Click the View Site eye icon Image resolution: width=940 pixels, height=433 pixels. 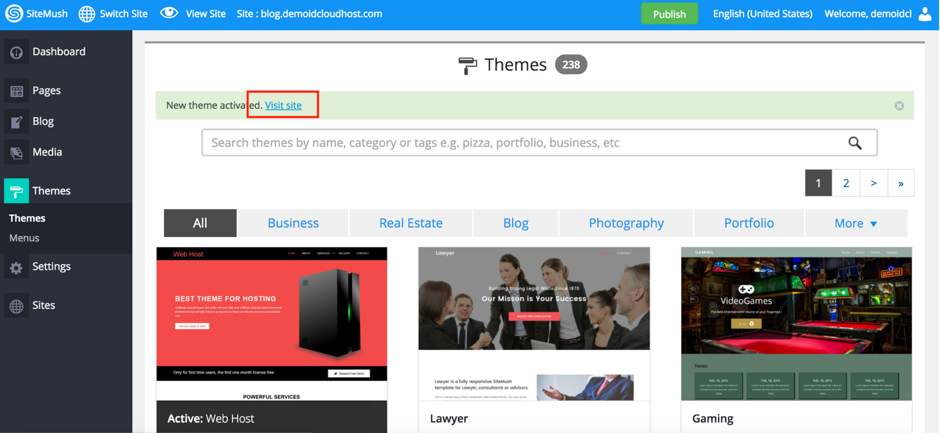pos(169,13)
